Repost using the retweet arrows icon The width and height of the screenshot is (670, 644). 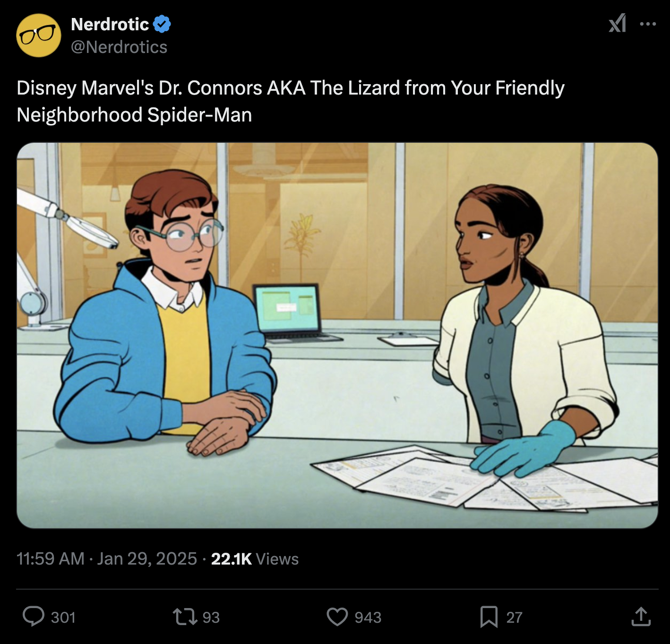pyautogui.click(x=185, y=617)
